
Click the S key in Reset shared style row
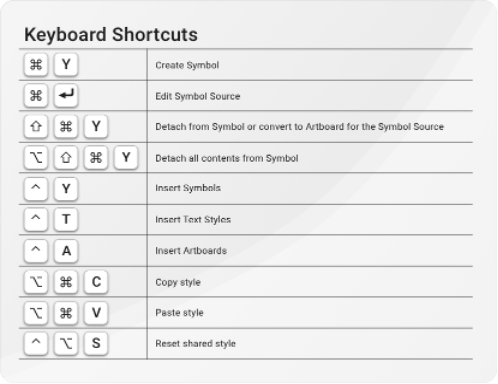(96, 343)
